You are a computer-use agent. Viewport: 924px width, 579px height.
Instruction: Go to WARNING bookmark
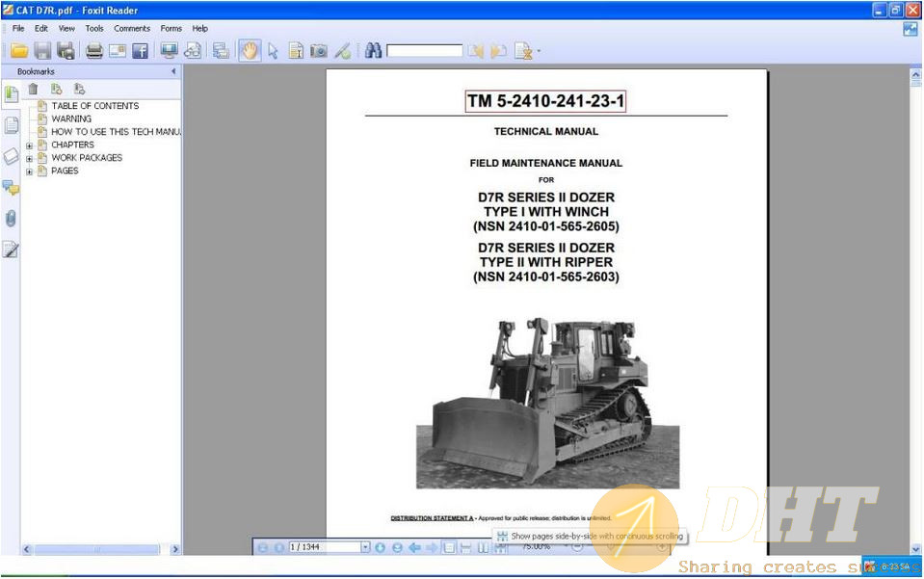pyautogui.click(x=71, y=119)
